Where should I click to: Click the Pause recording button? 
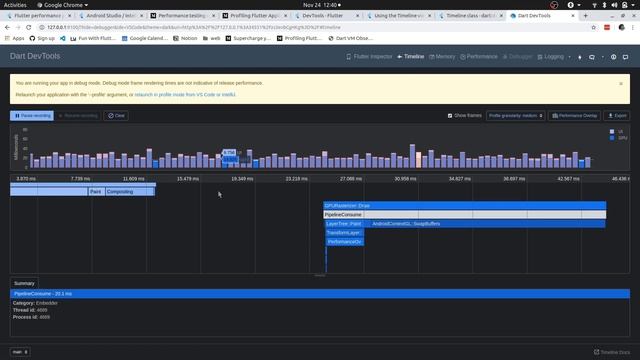point(32,116)
